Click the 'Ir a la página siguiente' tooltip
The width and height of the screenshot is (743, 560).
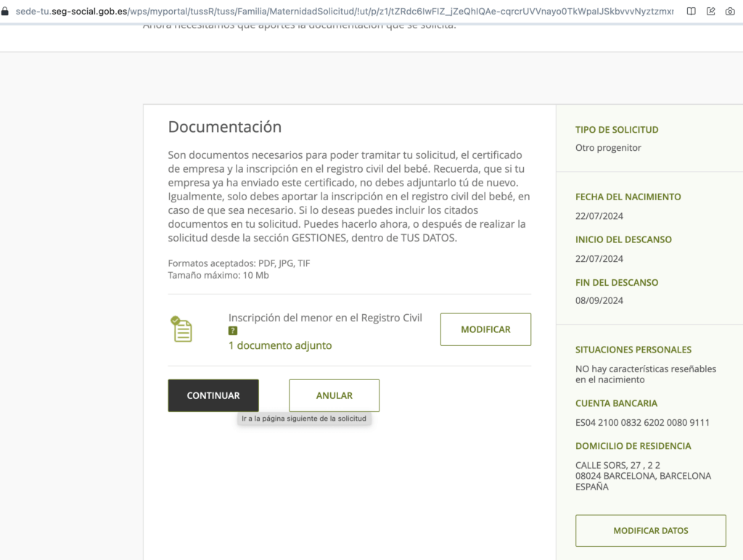coord(304,419)
